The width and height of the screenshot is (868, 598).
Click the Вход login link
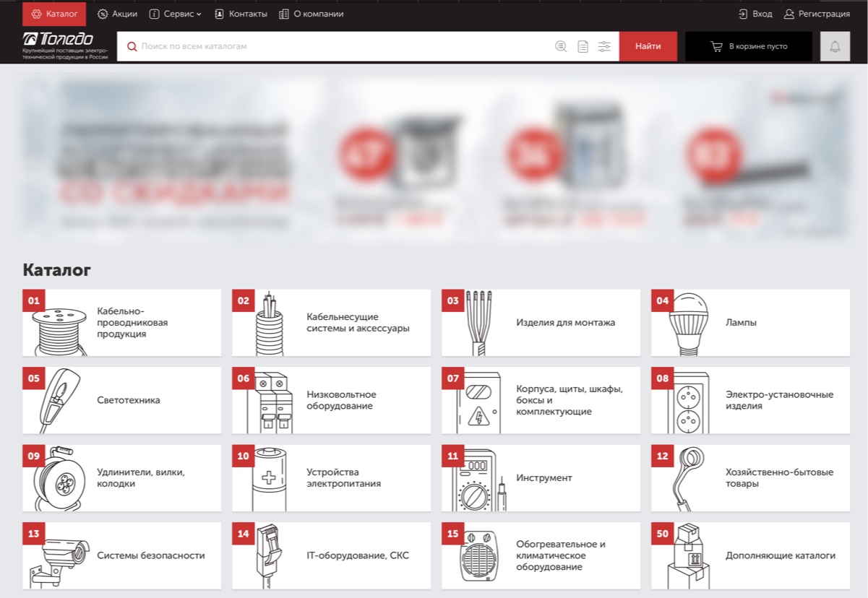(755, 14)
